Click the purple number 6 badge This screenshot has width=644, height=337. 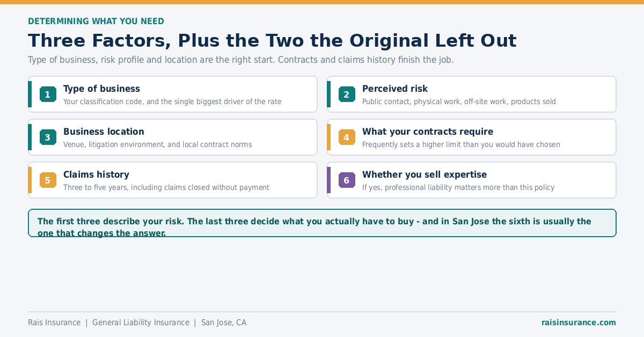[347, 180]
